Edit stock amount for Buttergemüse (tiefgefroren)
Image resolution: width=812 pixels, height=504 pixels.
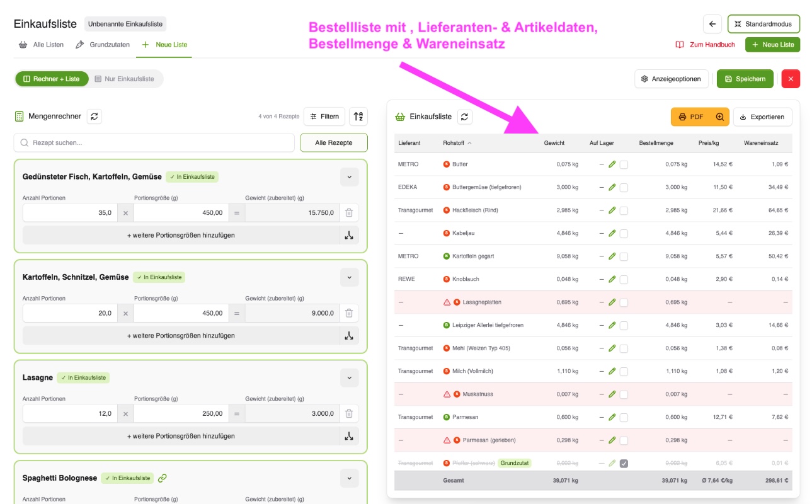click(x=612, y=187)
